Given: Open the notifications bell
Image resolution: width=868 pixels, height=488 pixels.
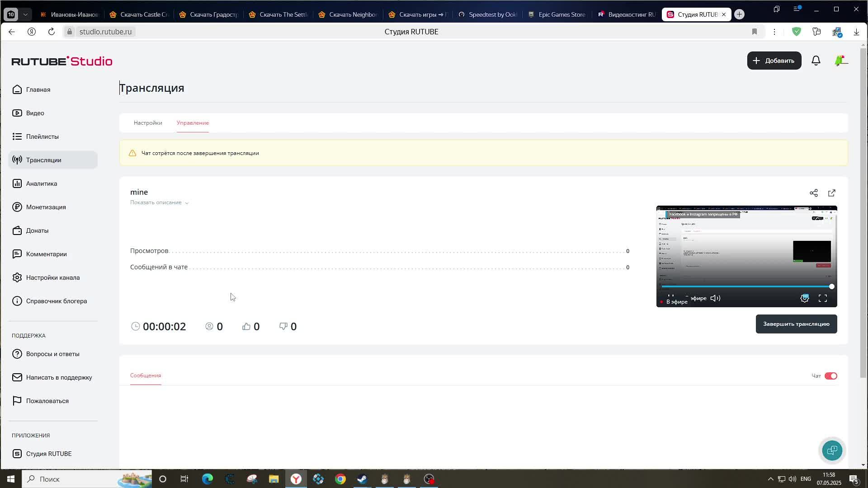Looking at the screenshot, I should tap(816, 61).
